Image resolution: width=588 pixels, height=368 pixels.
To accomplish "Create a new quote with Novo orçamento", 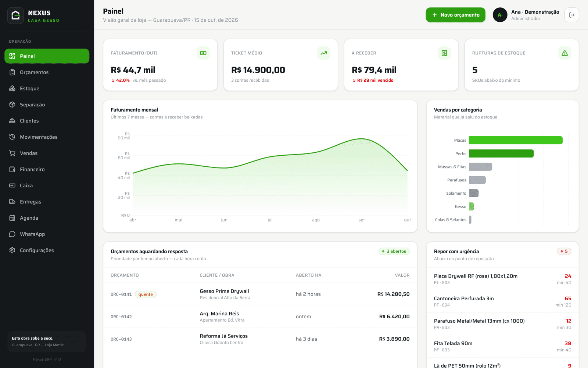I will pos(456,15).
